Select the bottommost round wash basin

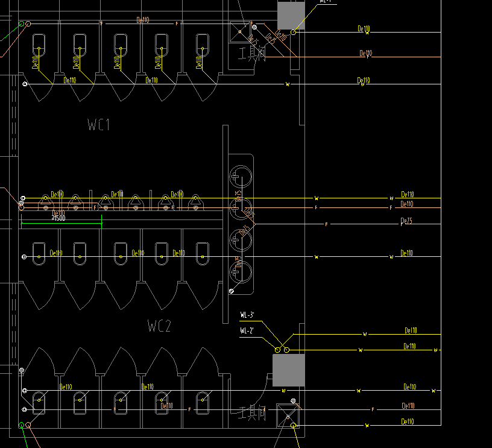(241, 273)
